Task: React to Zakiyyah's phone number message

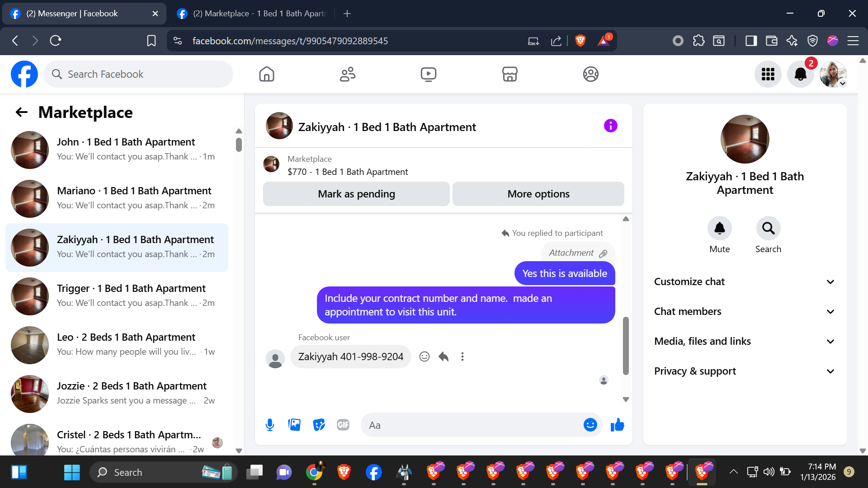Action: pyautogui.click(x=424, y=357)
